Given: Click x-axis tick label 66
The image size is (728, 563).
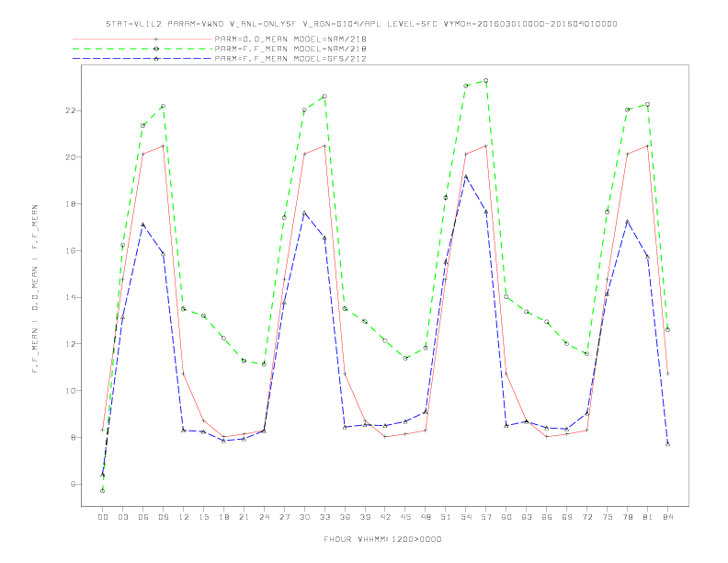Looking at the screenshot, I should 547,517.
